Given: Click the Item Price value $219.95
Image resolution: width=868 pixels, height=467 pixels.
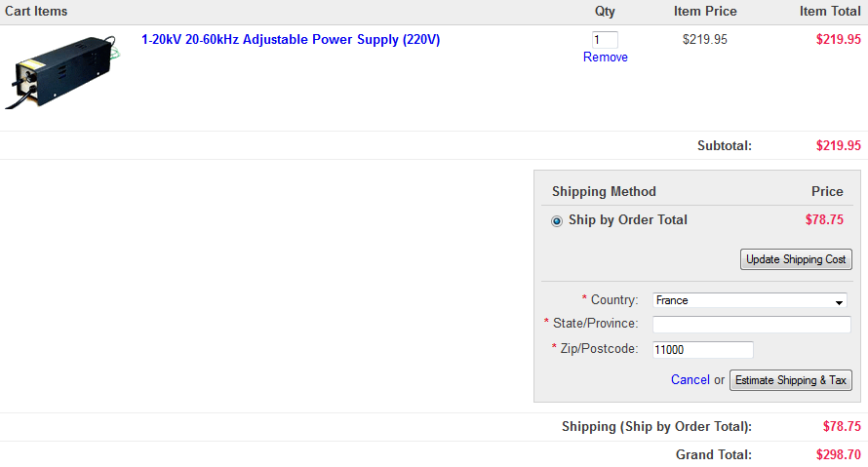Looking at the screenshot, I should click(705, 40).
